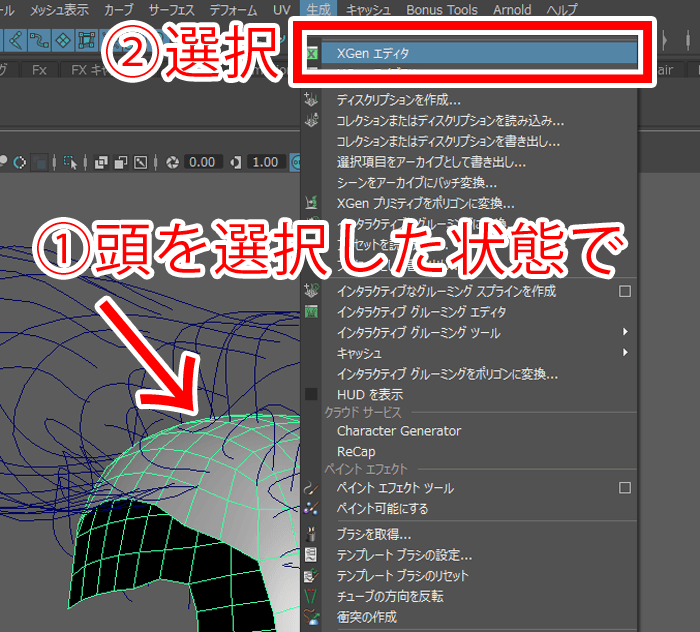The height and width of the screenshot is (632, 700).
Task: Open the UV menu
Action: pos(282,10)
